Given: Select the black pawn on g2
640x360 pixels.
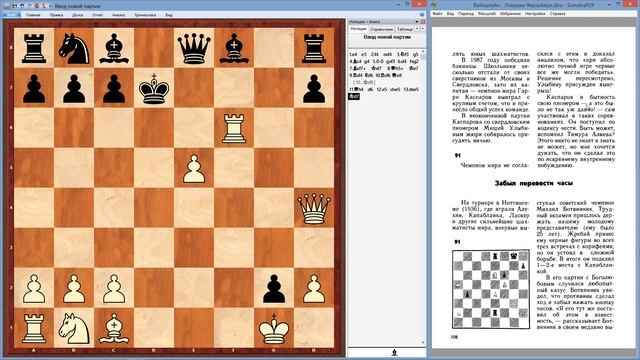Looking at the screenshot, I should click(x=274, y=288).
